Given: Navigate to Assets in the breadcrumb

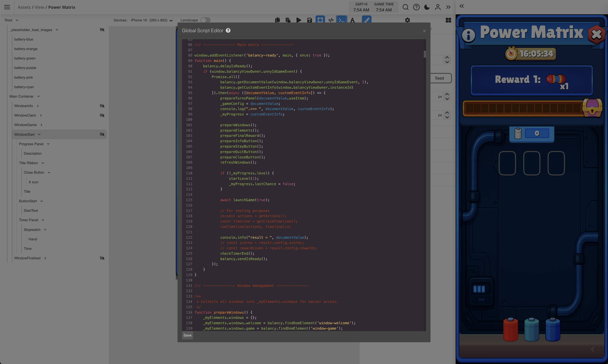Looking at the screenshot, I should [x=24, y=7].
